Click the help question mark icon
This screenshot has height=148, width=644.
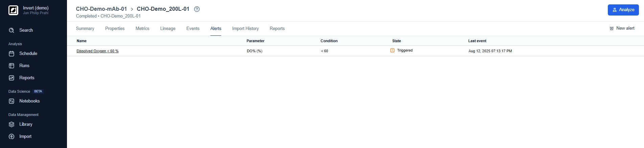197,9
